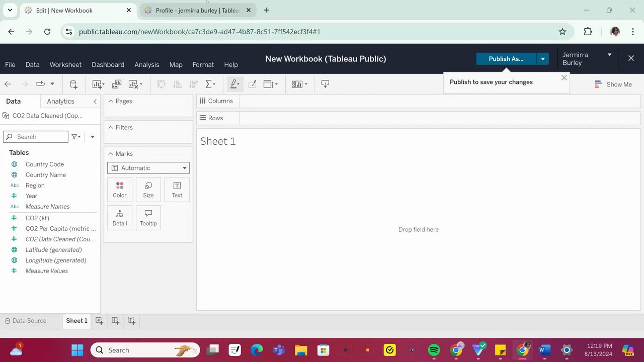Open the Data pane view options arrow

click(92, 137)
